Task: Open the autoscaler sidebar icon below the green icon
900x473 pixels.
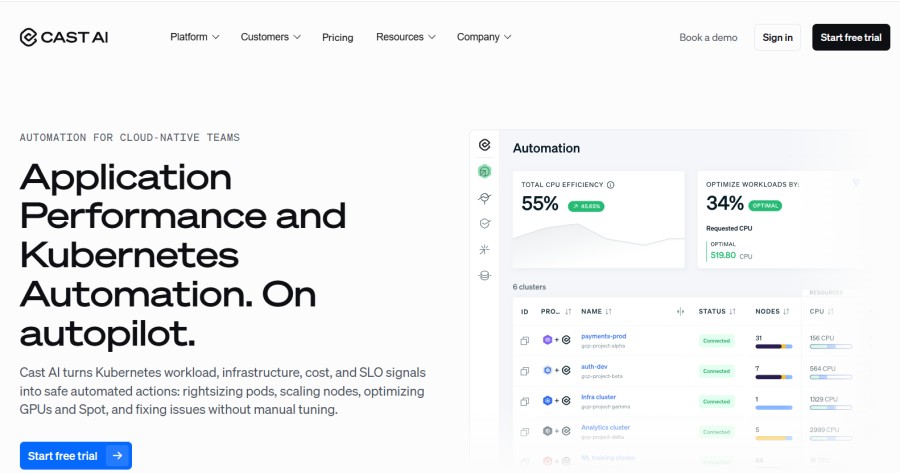Action: pyautogui.click(x=484, y=198)
